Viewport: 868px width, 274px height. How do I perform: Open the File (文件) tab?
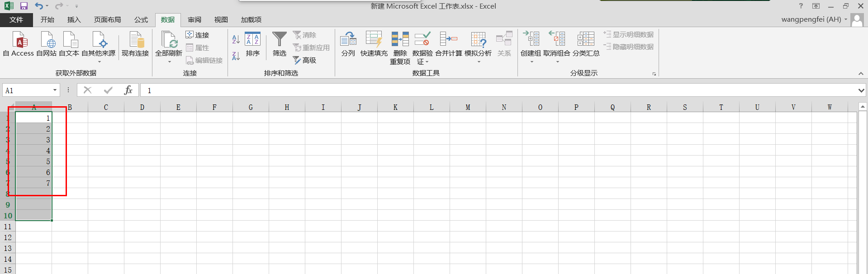(16, 20)
